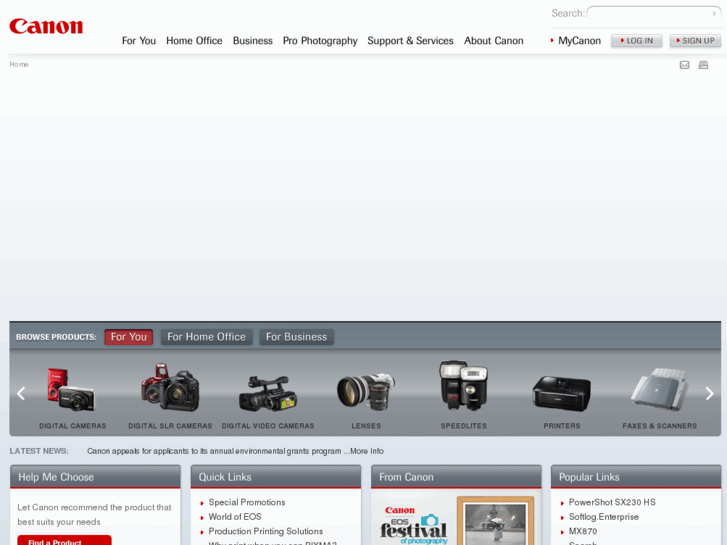Select the Digital Video Cameras image
Viewport: 727px width, 545px height.
click(x=268, y=393)
